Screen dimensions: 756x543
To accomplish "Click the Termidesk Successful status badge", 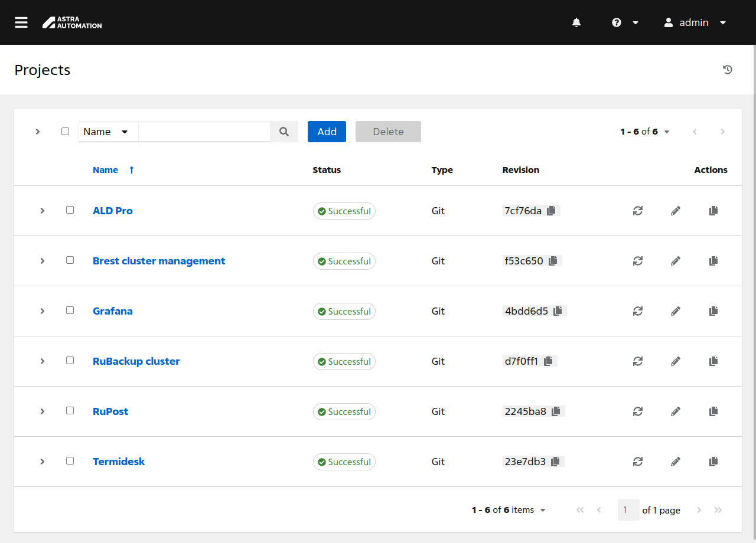I will [x=344, y=462].
